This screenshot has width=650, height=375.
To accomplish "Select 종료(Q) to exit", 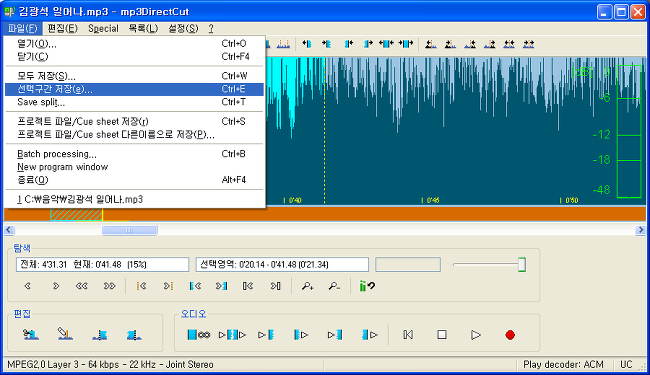I will pyautogui.click(x=134, y=180).
